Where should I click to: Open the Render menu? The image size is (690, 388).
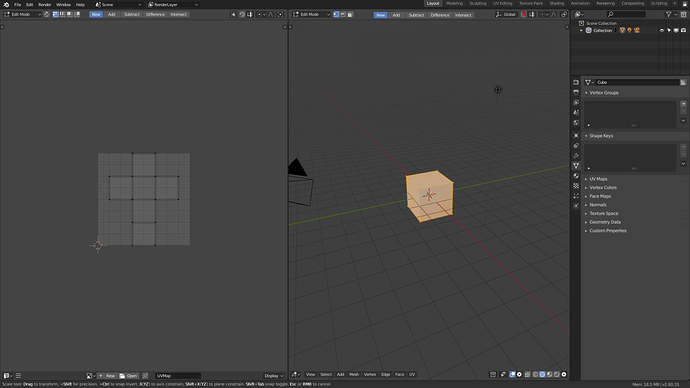[44, 4]
